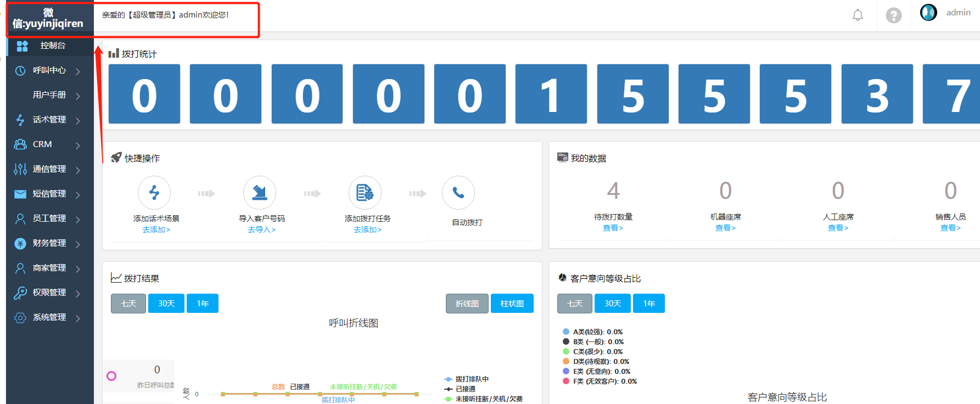Screen dimensions: 980x404
Task: Click the 导入客户号码 import icon
Action: coord(260,193)
